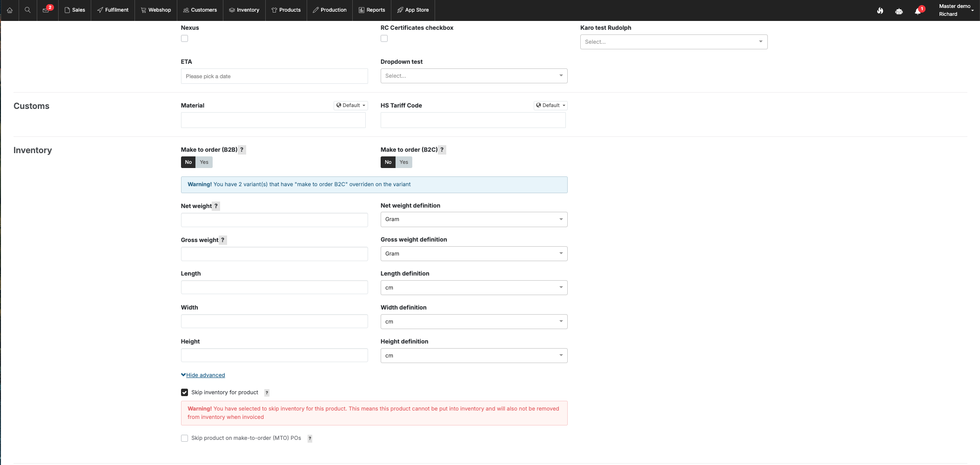Click the red skip inventory warning message
Screen dimensions: 980x465
coord(374,413)
